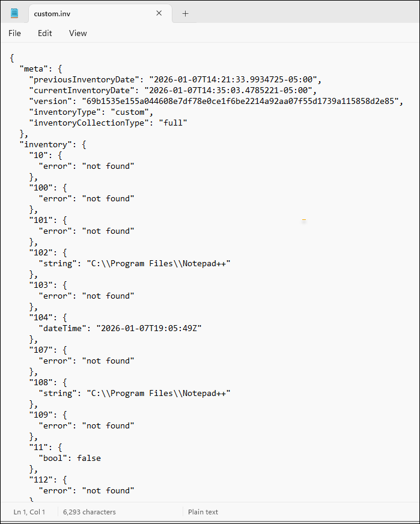Viewport: 420px width, 524px height.
Task: Click the Plain text status indicator
Action: pos(203,512)
